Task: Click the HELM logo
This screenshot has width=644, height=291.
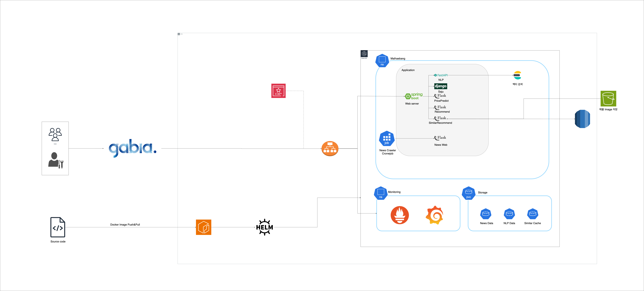Action: click(x=264, y=227)
